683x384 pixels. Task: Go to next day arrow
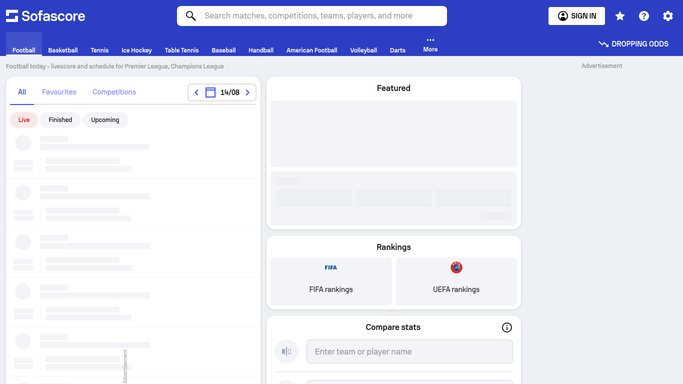(247, 92)
